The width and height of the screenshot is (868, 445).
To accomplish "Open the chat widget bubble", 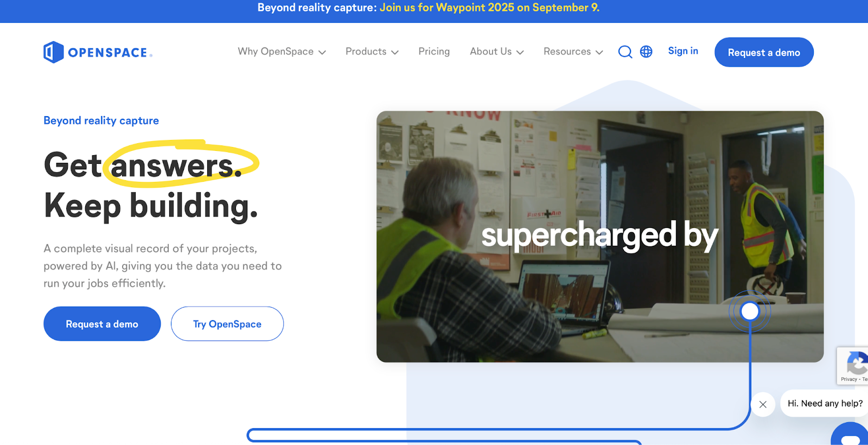I will (x=851, y=434).
